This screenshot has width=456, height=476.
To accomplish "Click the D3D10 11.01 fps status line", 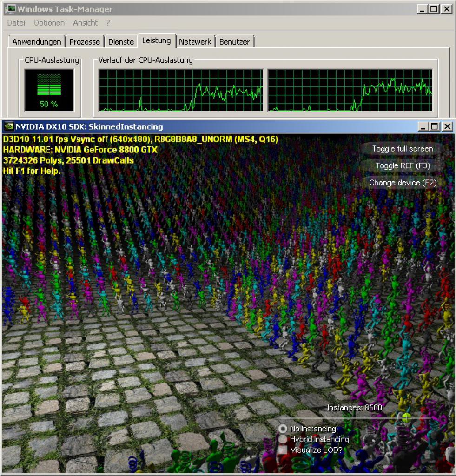I will pos(140,139).
